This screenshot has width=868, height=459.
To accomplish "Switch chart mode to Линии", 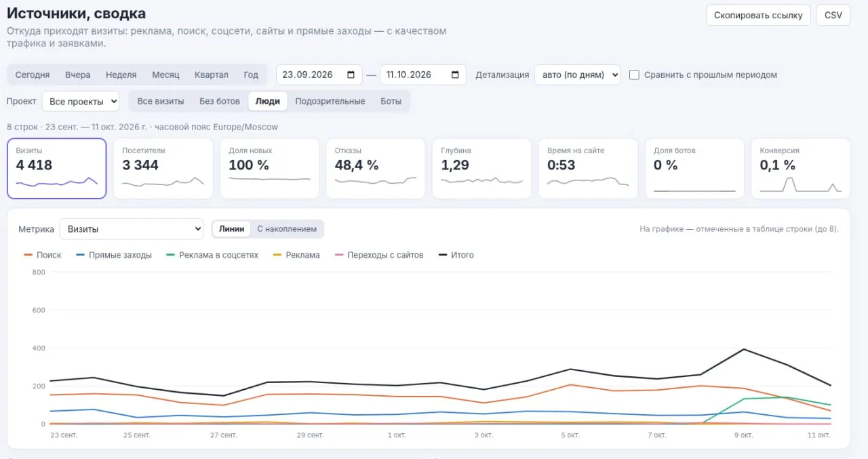I will [x=232, y=229].
